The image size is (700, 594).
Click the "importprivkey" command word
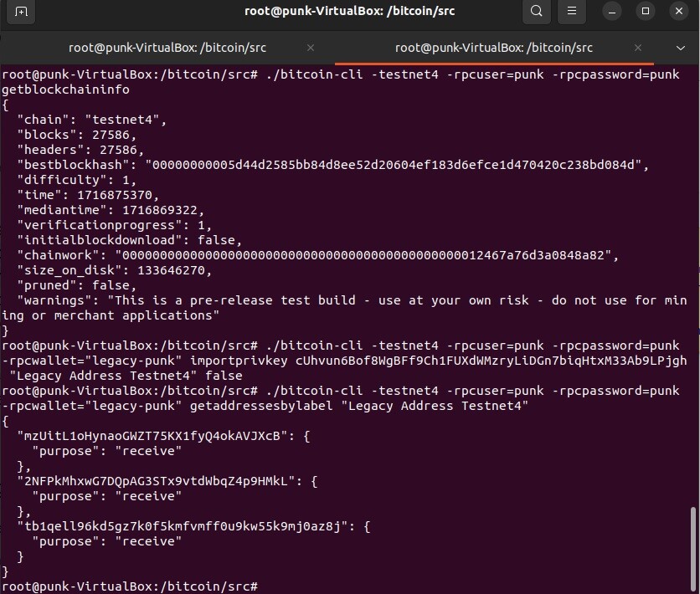point(239,361)
